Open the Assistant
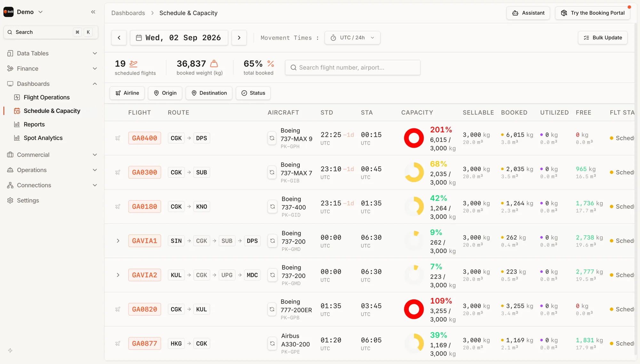 [528, 13]
